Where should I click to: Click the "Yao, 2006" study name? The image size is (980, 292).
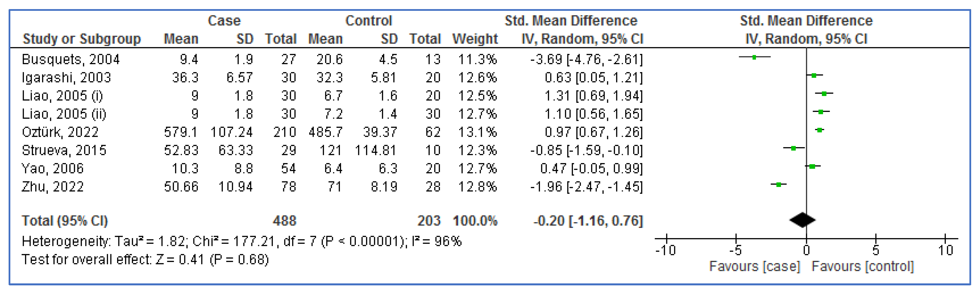point(52,168)
